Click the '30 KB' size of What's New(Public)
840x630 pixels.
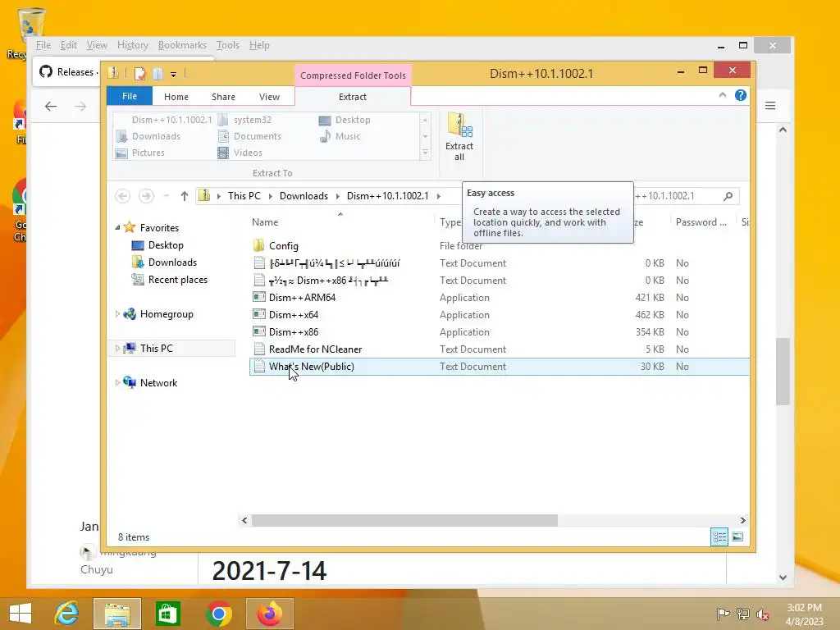coord(652,367)
